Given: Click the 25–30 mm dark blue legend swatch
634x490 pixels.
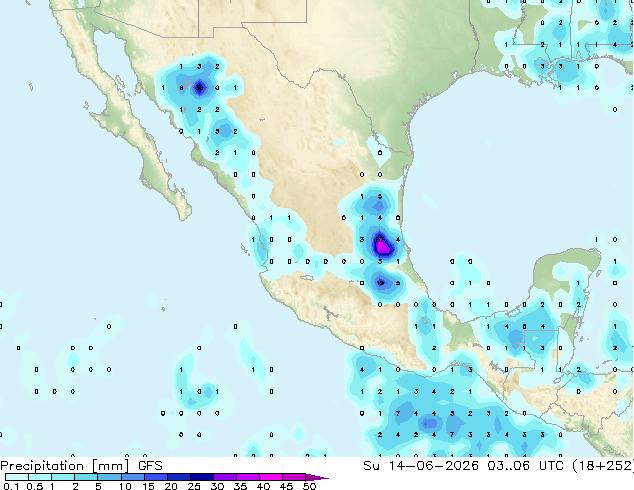Looking at the screenshot, I should [x=201, y=477].
